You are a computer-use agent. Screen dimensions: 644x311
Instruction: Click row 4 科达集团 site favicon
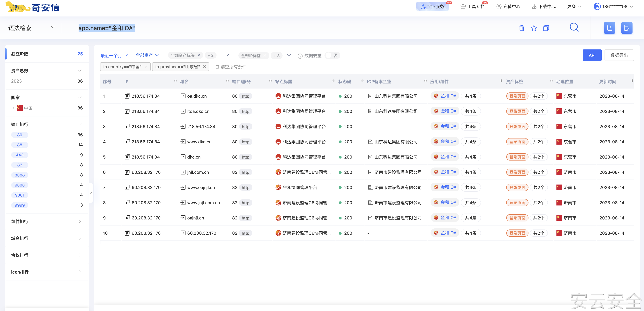coord(278,142)
